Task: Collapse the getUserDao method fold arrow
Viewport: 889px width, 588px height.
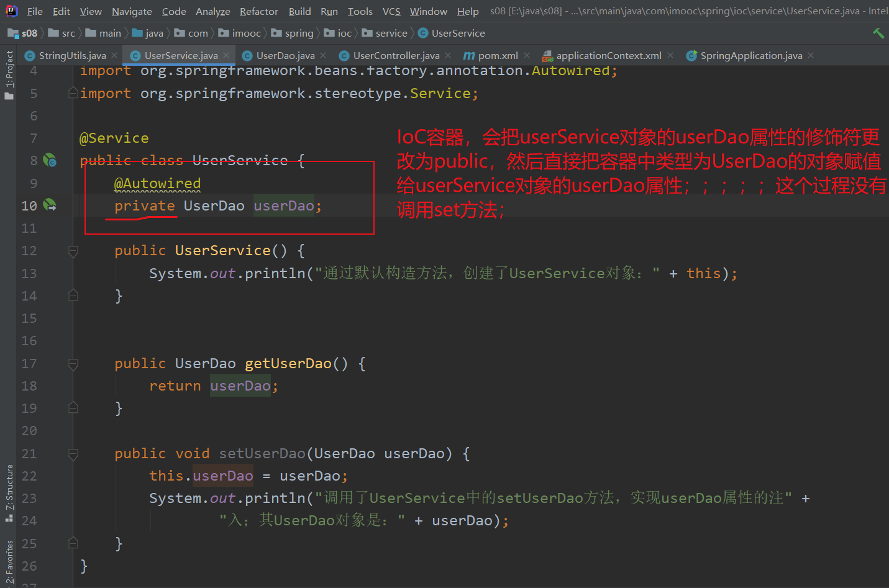Action: click(x=73, y=363)
